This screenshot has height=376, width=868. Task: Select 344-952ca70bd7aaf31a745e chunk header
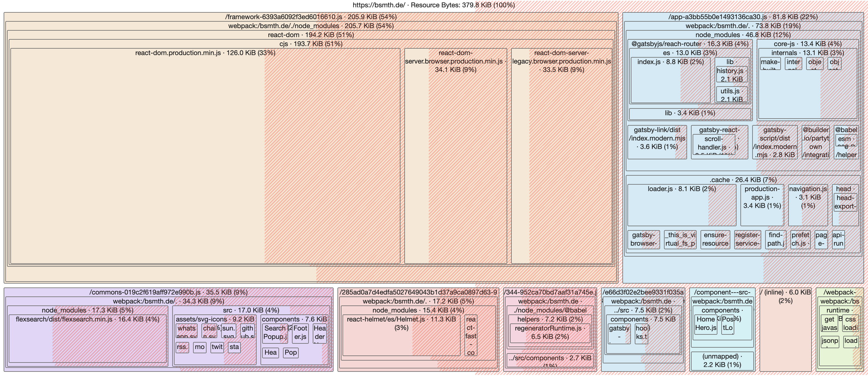pos(550,293)
